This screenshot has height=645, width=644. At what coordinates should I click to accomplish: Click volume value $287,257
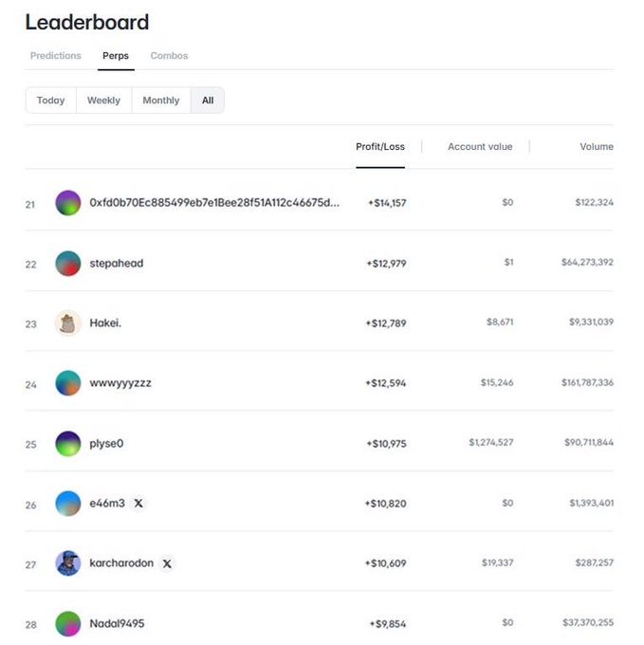[x=595, y=562]
